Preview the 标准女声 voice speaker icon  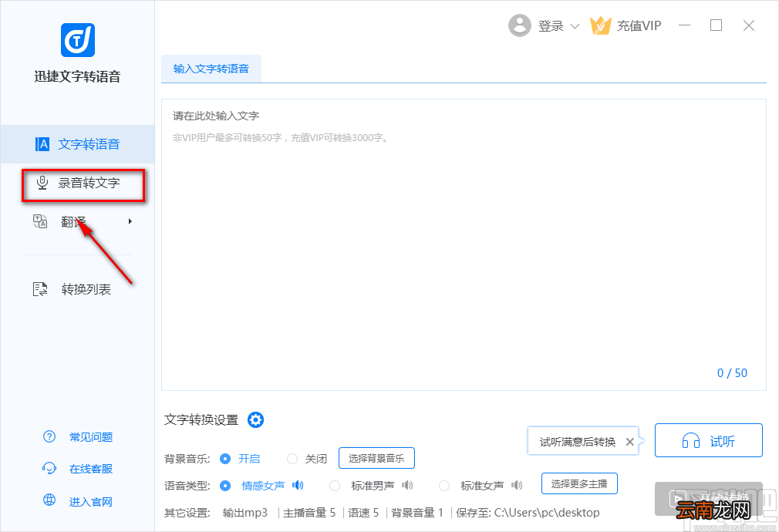[x=517, y=485]
